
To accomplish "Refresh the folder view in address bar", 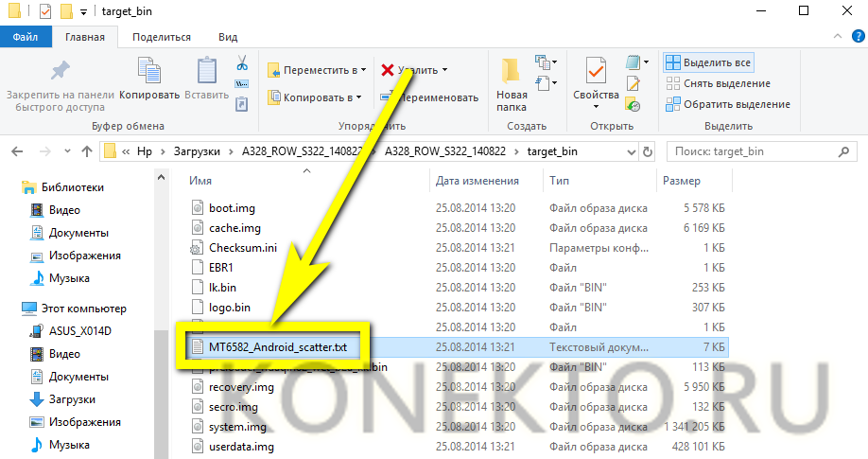I will tap(648, 151).
